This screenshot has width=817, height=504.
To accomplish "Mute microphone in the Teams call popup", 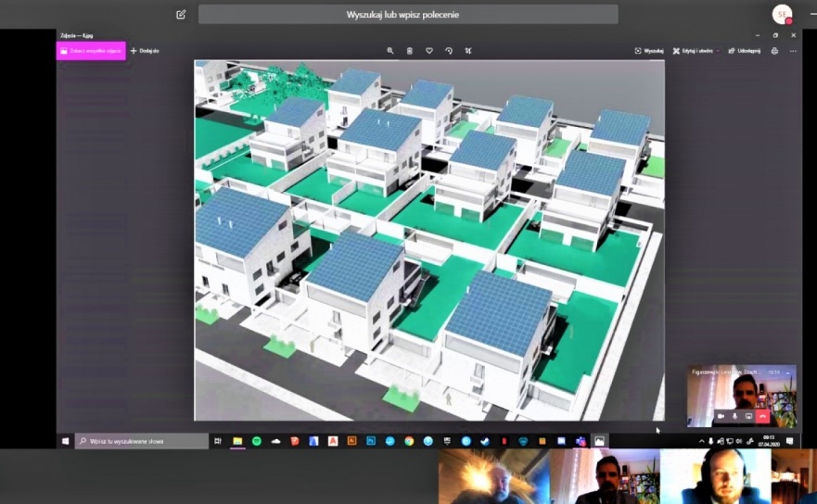I will click(734, 416).
